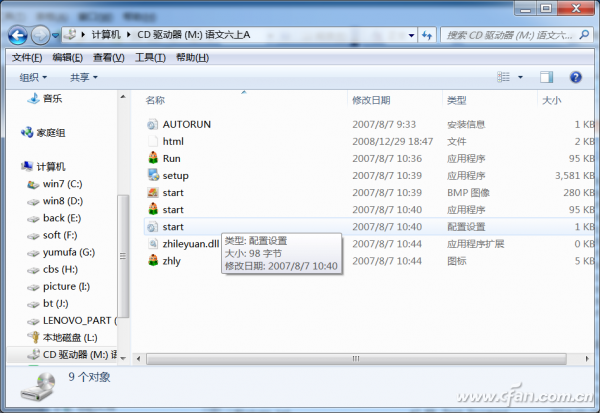
Task: Select the AUTORUN file icon
Action: 153,124
